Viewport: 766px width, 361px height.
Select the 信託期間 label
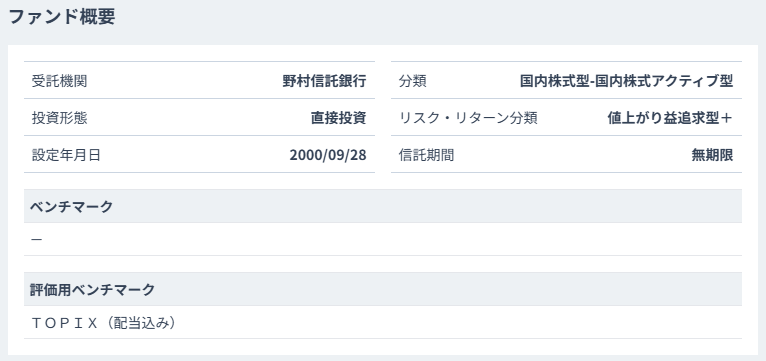(x=426, y=155)
